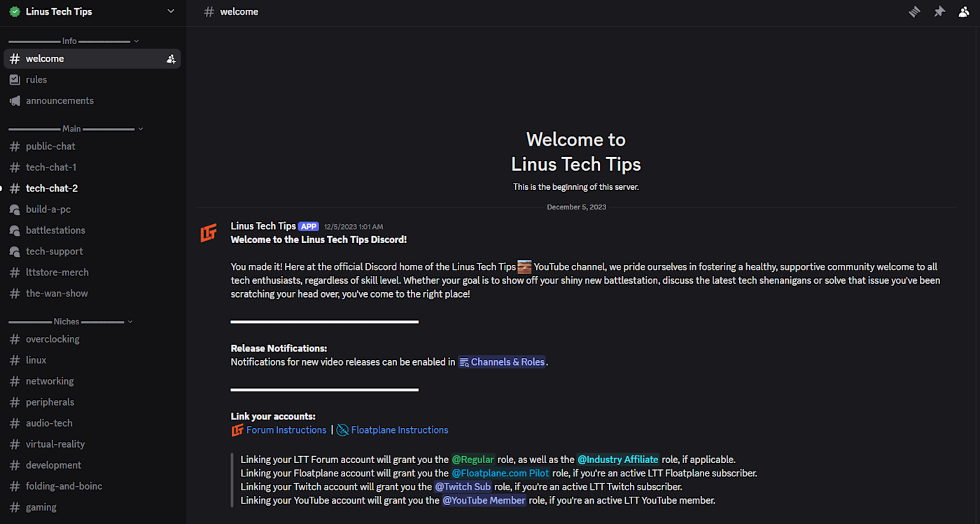Go to public-chat channel
Screen dimensions: 980x524
92,146
